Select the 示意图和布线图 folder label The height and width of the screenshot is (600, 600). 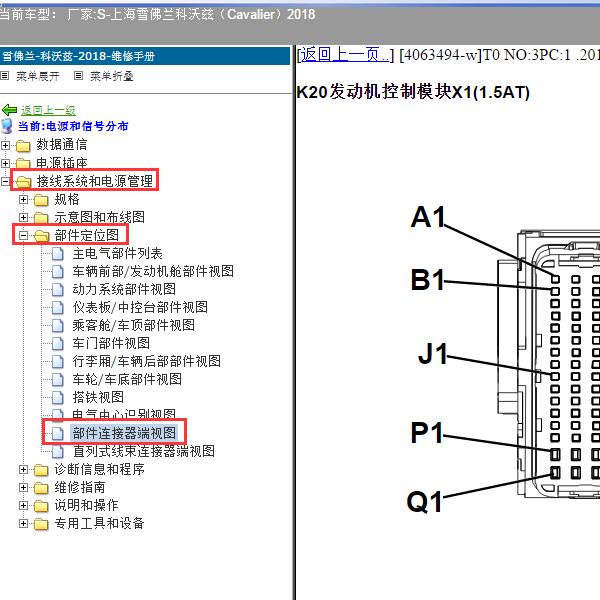99,217
